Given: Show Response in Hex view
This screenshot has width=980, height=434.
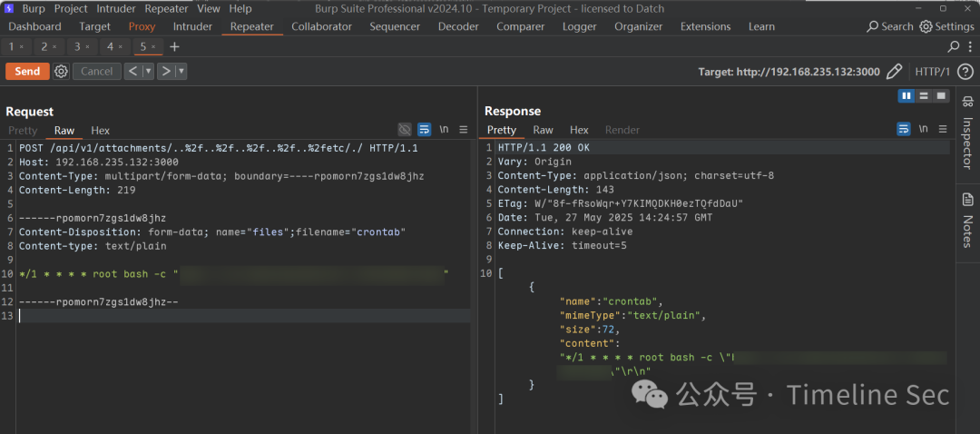Looking at the screenshot, I should pos(579,130).
